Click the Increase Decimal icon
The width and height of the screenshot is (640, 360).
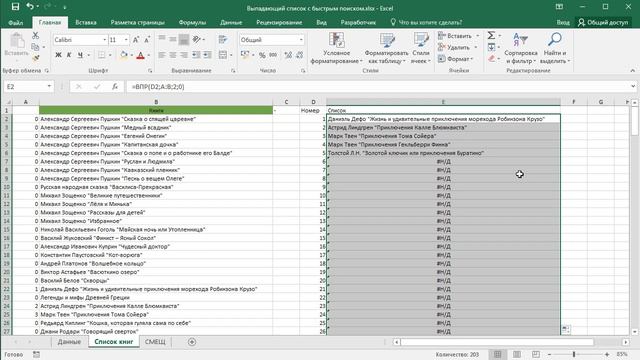(288, 55)
